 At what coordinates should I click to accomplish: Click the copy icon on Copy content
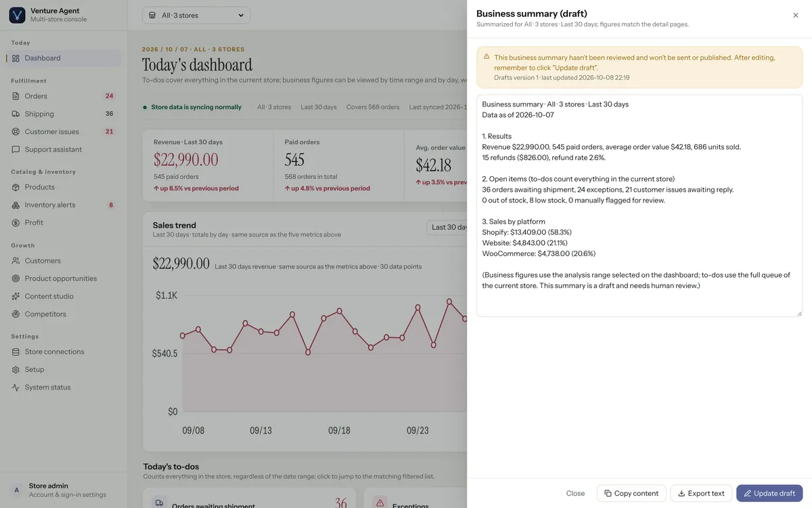pos(608,493)
